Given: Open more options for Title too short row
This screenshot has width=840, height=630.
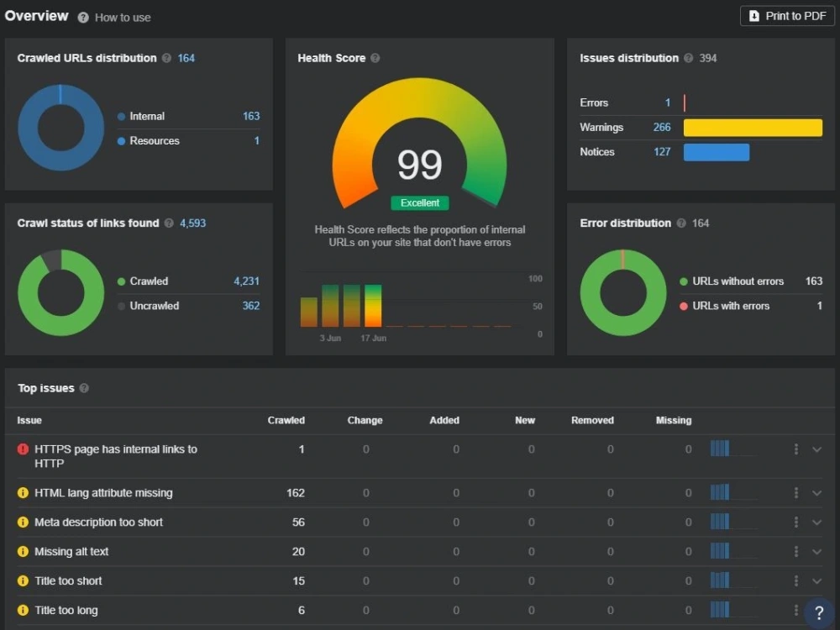Looking at the screenshot, I should coord(796,581).
